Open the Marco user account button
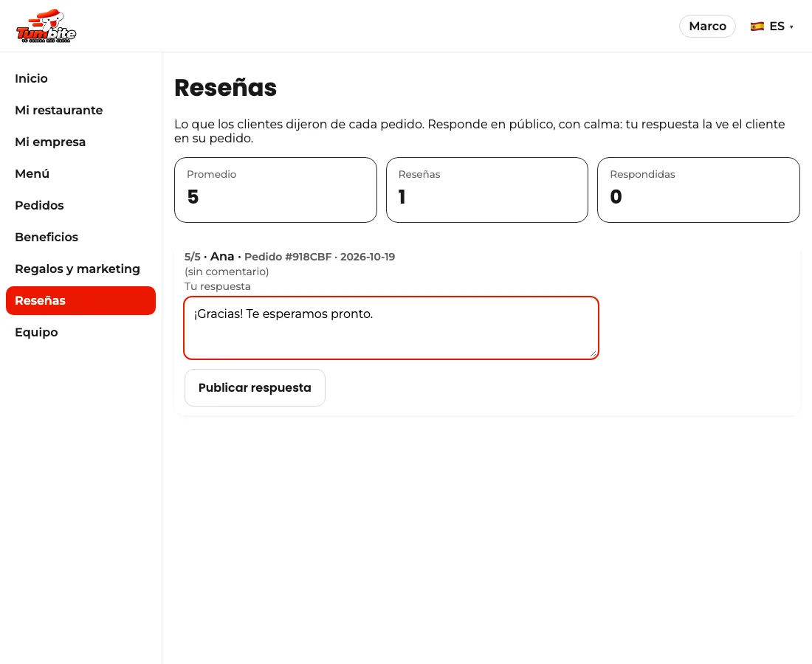 (x=707, y=27)
